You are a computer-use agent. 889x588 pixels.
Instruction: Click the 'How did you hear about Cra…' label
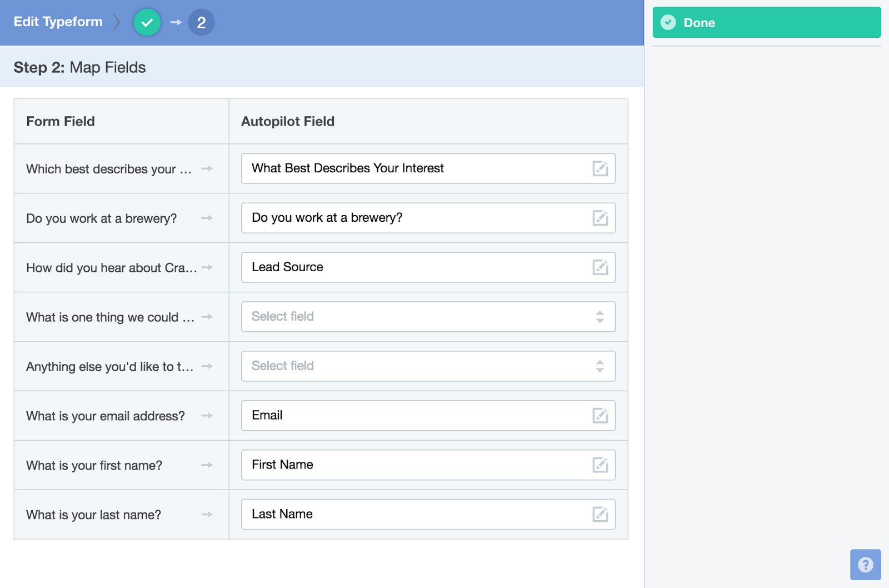click(x=112, y=268)
